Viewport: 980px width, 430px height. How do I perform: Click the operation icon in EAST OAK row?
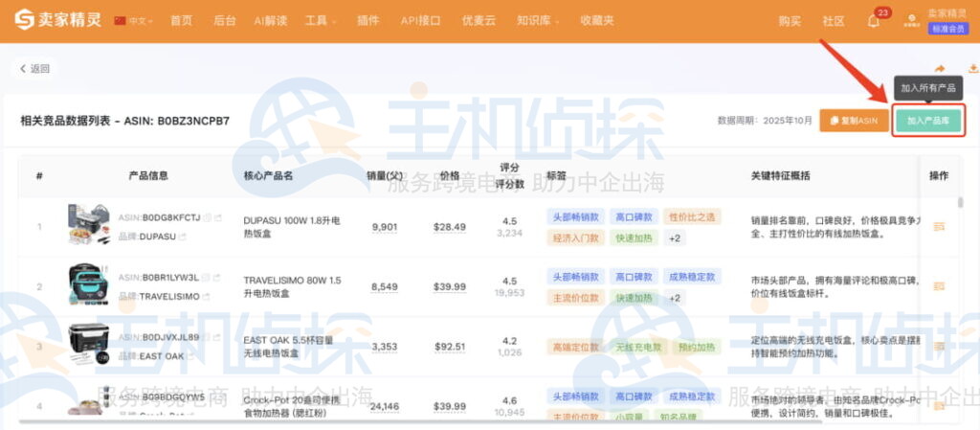(x=939, y=347)
